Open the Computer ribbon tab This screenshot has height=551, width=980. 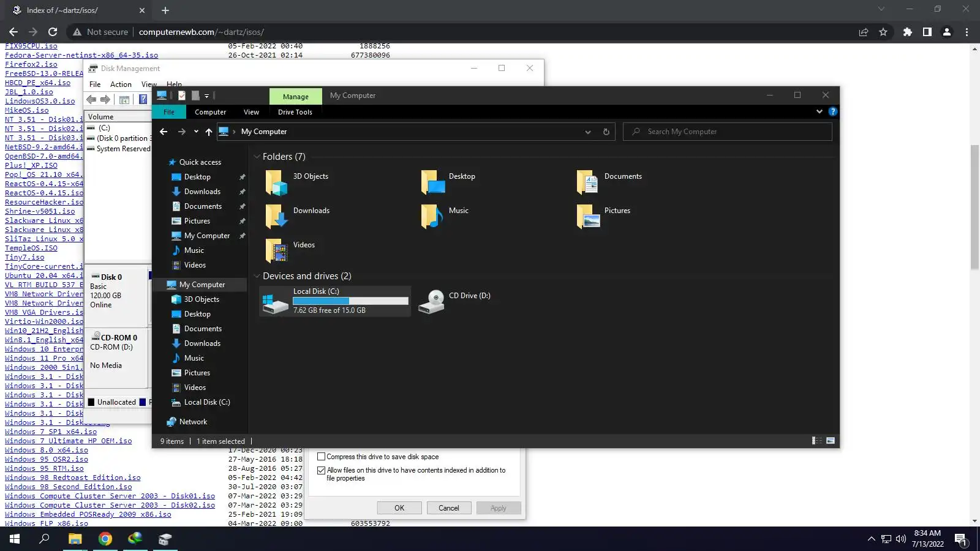tap(210, 112)
